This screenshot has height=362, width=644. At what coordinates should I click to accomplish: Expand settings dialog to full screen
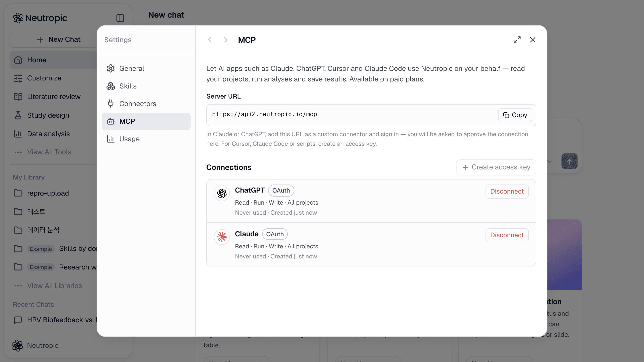pos(517,40)
